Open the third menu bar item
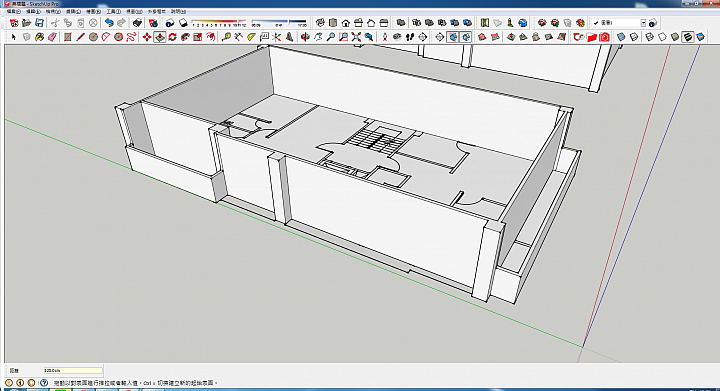 (x=53, y=11)
